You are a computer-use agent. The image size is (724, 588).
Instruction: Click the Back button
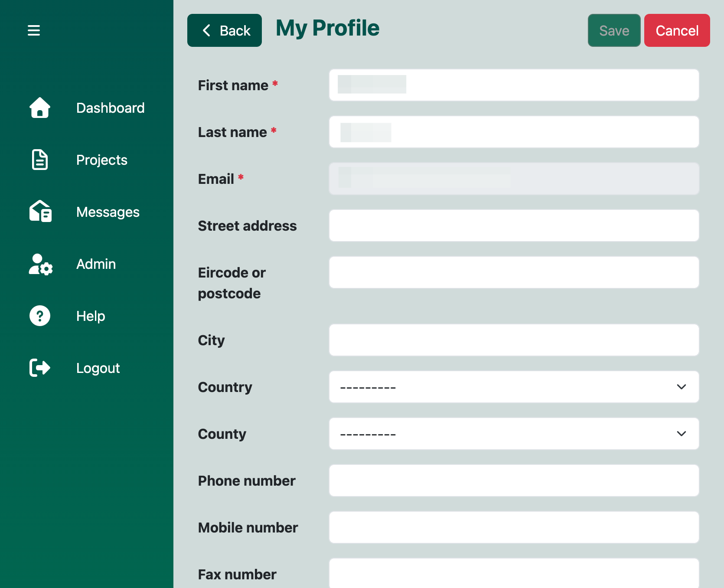click(x=225, y=30)
